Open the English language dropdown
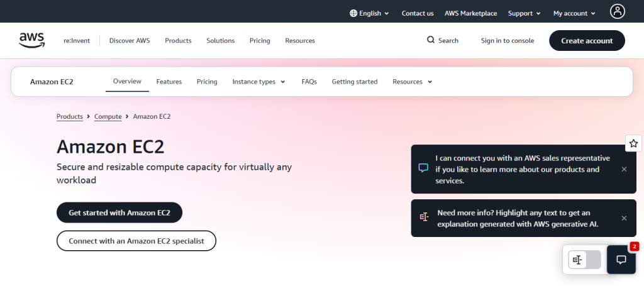This screenshot has width=644, height=286. pyautogui.click(x=370, y=13)
